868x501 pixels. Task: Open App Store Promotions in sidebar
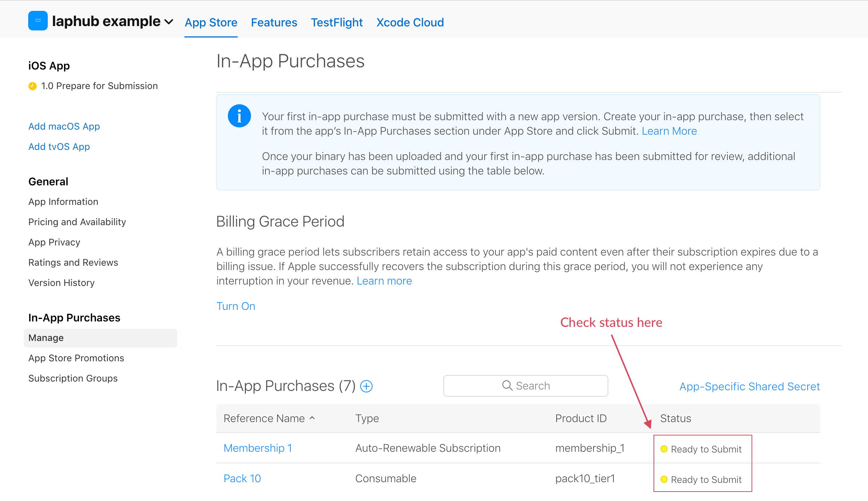click(x=76, y=358)
